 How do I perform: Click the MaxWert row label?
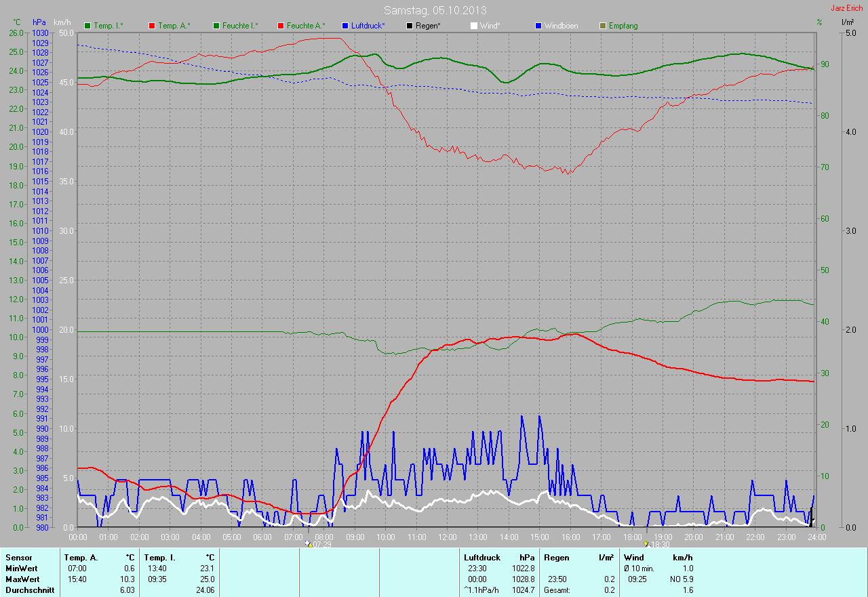click(21, 579)
